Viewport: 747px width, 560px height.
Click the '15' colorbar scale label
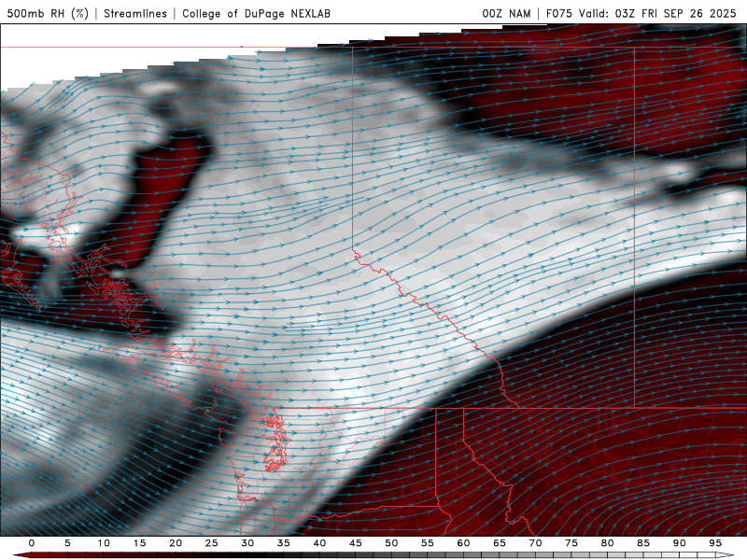coord(139,543)
